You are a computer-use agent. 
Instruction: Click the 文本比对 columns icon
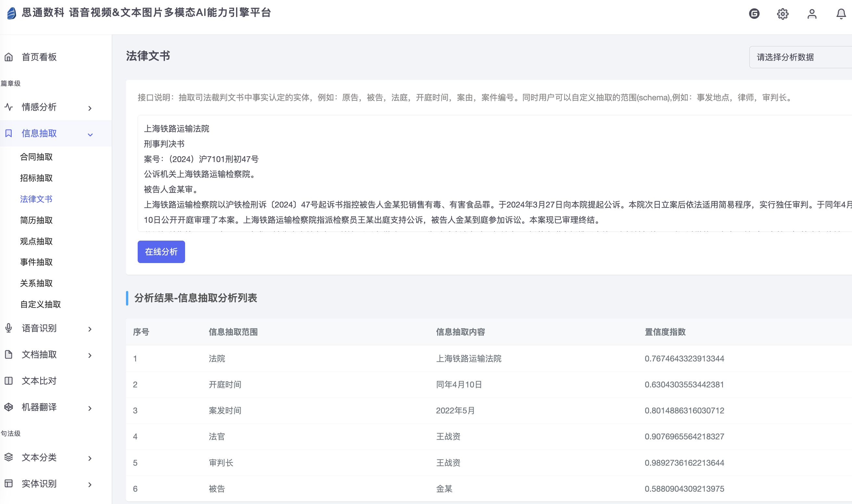tap(9, 381)
